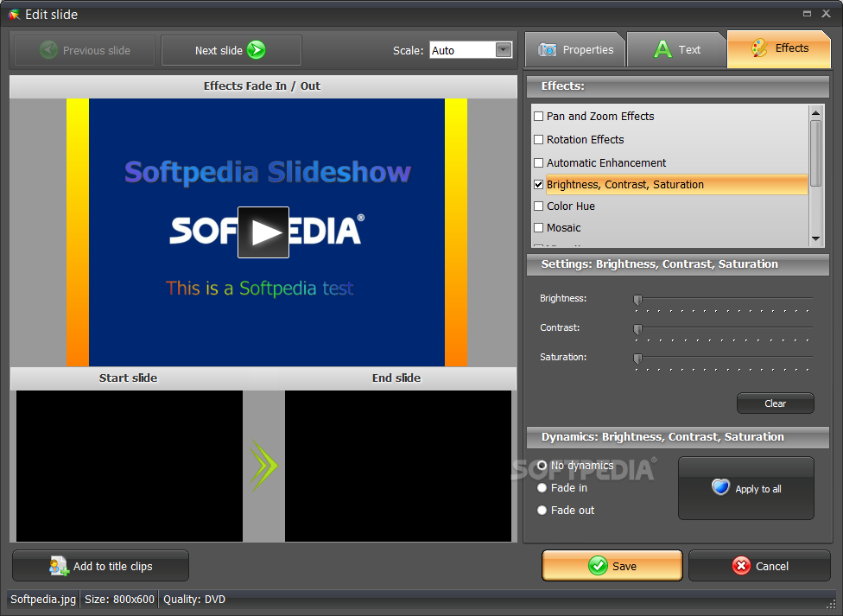Enable Pan and Zoom Effects checkbox
Image resolution: width=843 pixels, height=616 pixels.
click(x=538, y=117)
